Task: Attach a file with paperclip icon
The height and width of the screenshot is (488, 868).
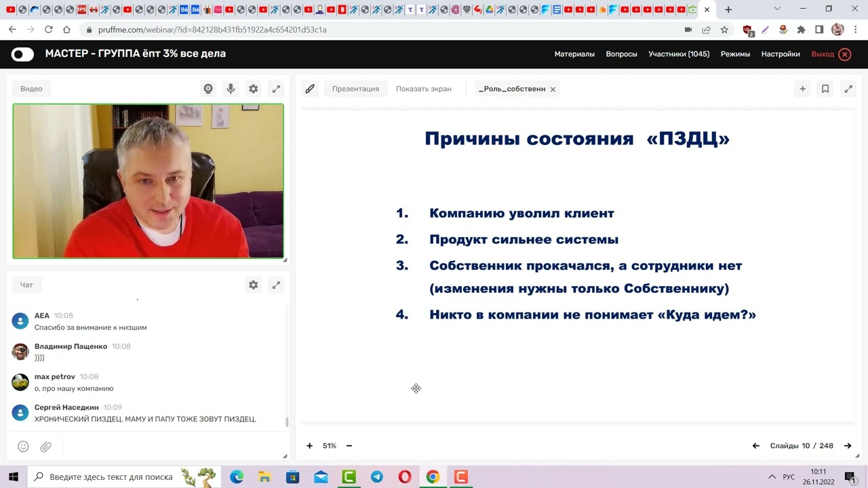Action: click(x=45, y=447)
